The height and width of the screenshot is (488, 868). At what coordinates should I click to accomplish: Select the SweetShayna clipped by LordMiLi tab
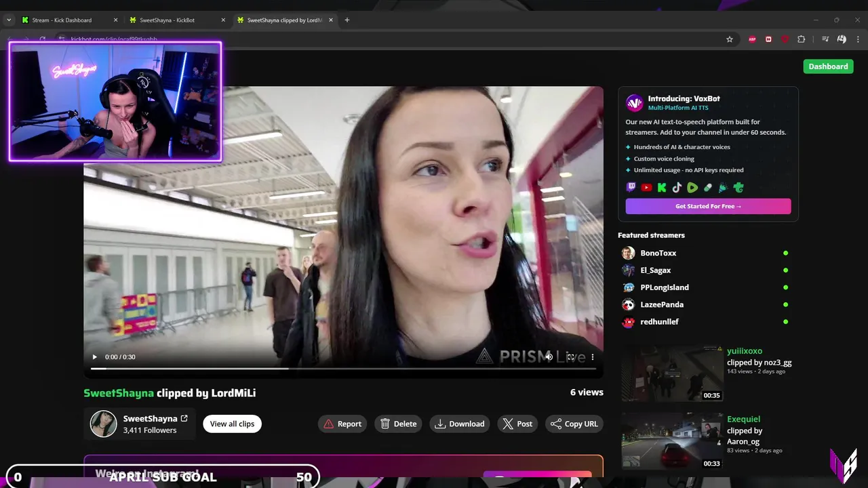click(x=284, y=20)
